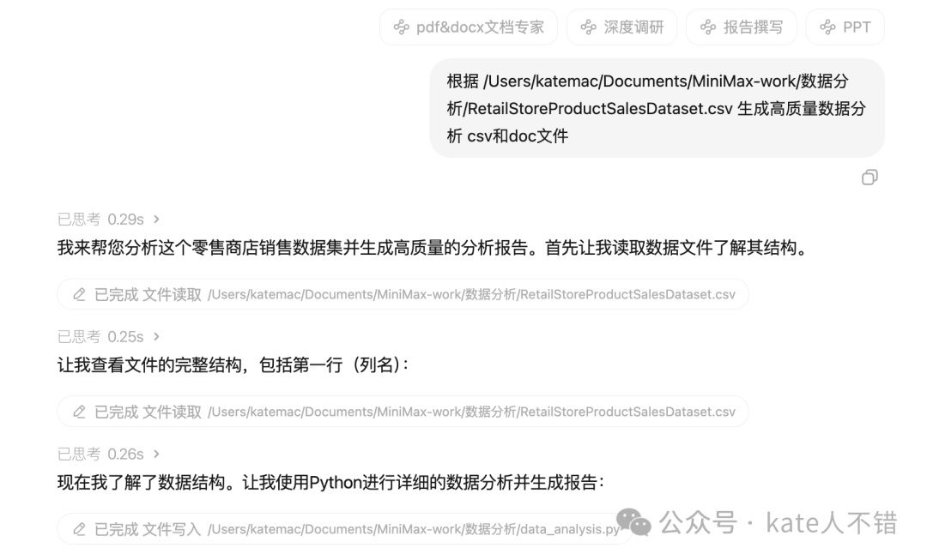927x560 pixels.
Task: Open first completed 文件读取 CSV step
Action: tap(403, 294)
